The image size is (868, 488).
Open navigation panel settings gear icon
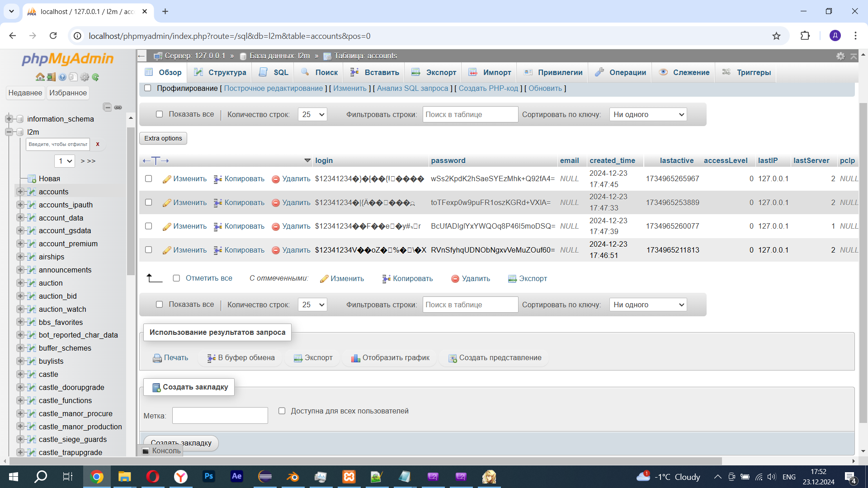(x=85, y=77)
